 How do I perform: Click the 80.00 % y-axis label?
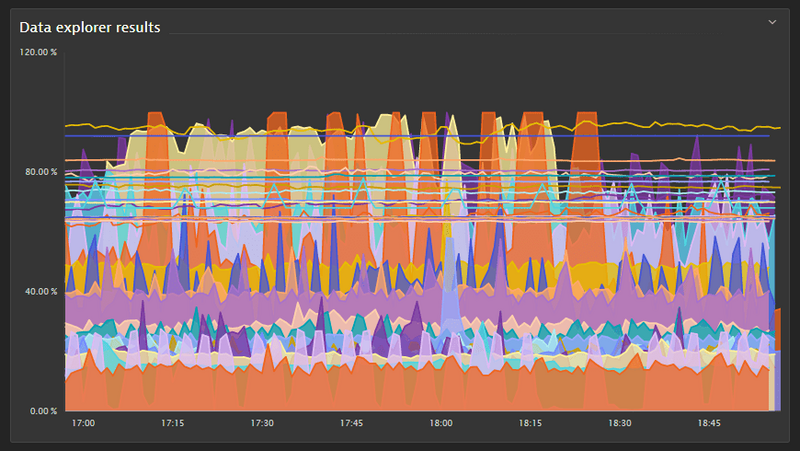(x=41, y=172)
